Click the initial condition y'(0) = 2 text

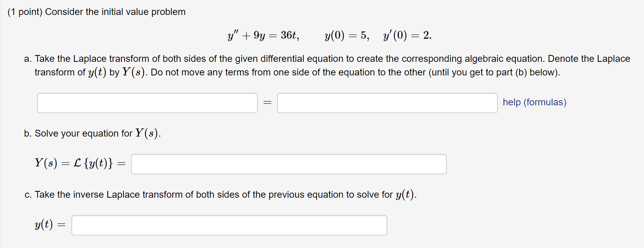coord(406,34)
